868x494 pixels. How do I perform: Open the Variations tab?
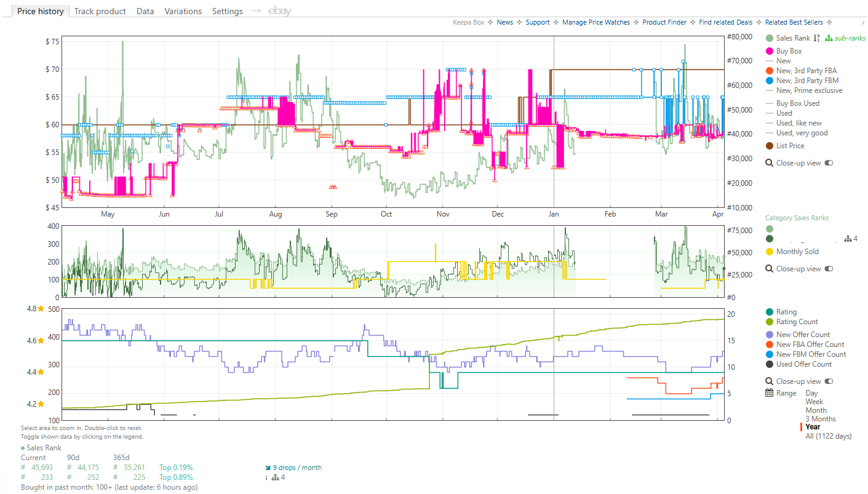(183, 11)
